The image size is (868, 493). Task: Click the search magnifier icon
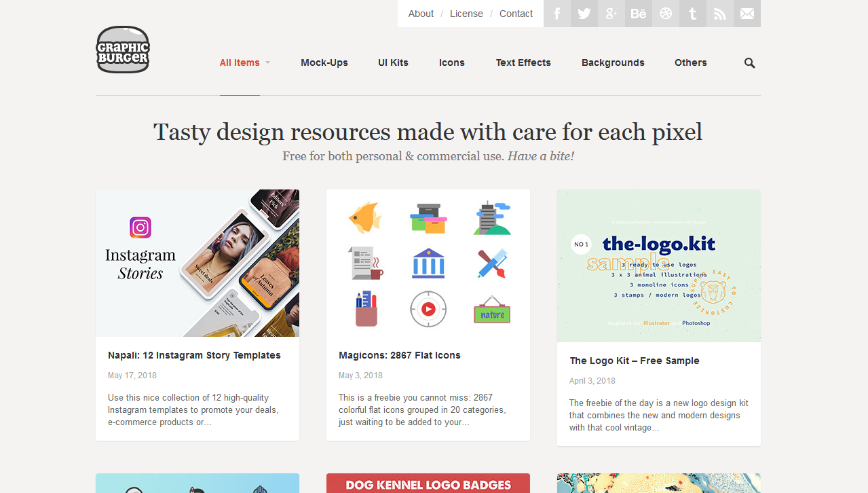click(x=749, y=63)
